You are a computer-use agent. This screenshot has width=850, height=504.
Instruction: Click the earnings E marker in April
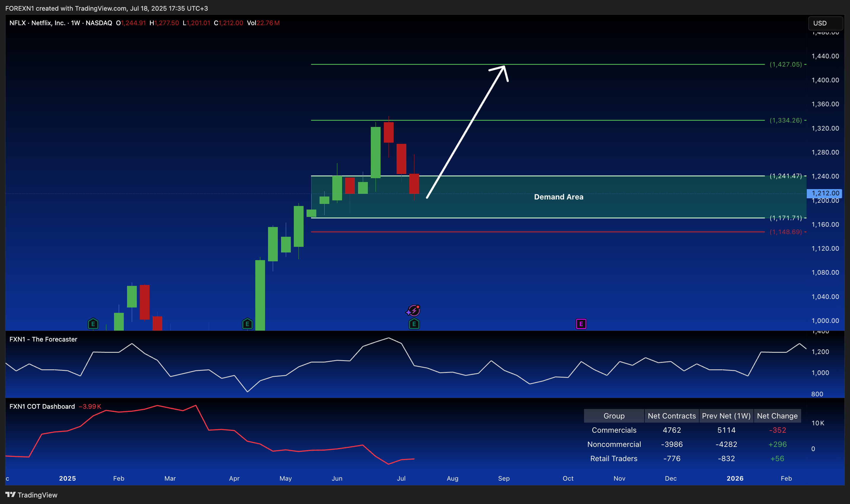(247, 324)
